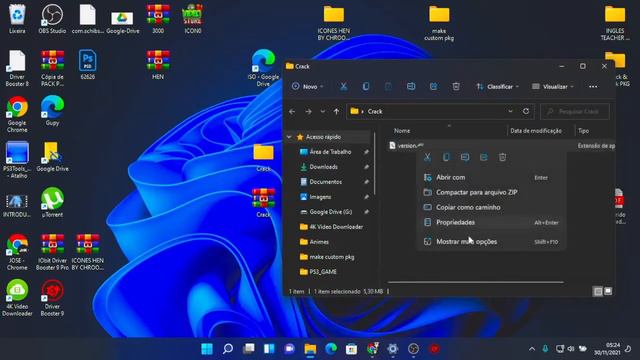Select the HEN archive desktop icon
This screenshot has width=640, height=360.
pos(158,64)
